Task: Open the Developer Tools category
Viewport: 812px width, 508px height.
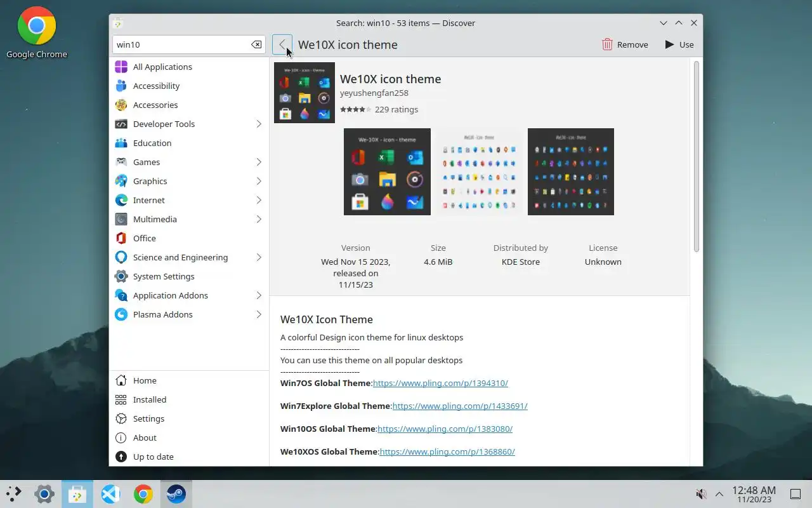Action: point(189,124)
